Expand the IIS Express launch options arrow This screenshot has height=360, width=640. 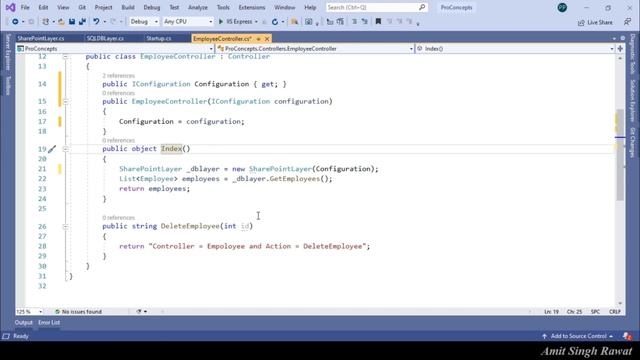click(x=256, y=22)
